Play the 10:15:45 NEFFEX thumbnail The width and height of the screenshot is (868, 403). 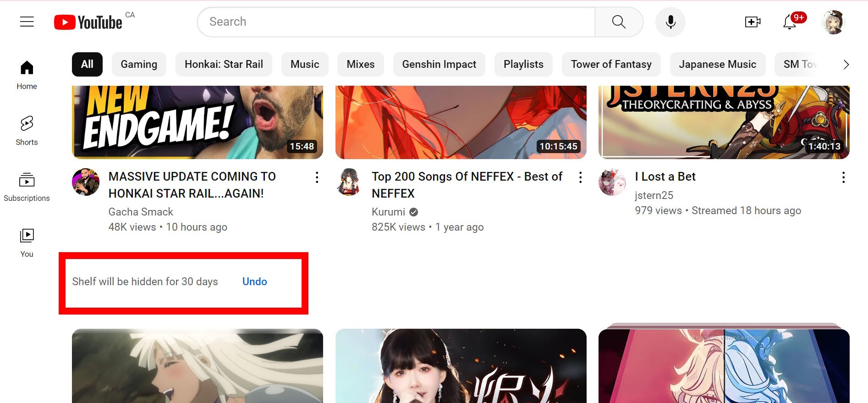[461, 122]
